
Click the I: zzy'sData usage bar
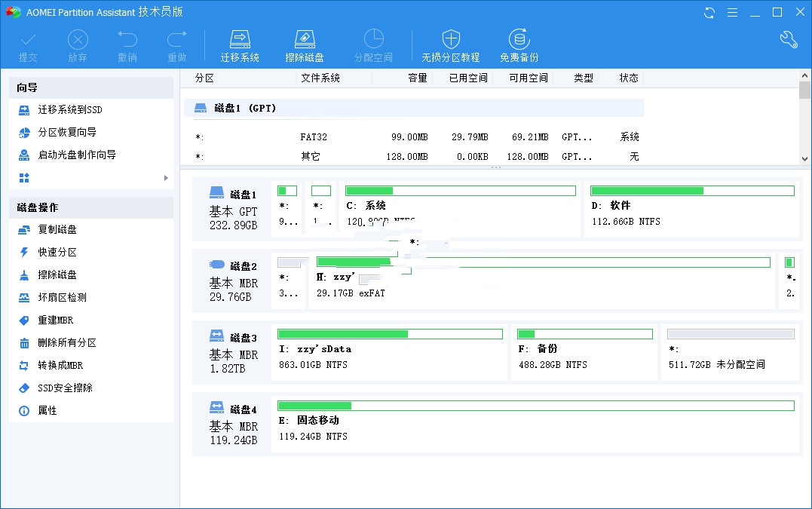tap(390, 334)
